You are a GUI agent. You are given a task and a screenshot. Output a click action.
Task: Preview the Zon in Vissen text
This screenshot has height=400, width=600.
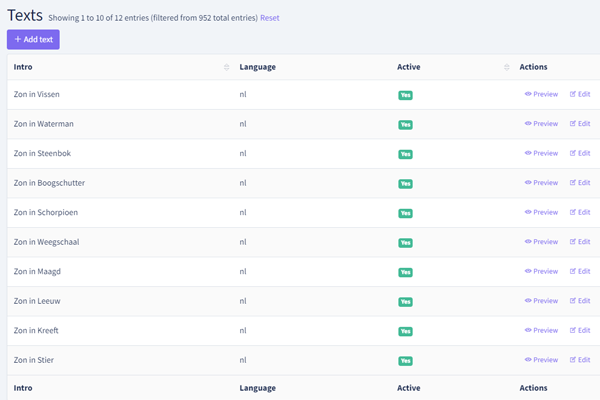541,94
